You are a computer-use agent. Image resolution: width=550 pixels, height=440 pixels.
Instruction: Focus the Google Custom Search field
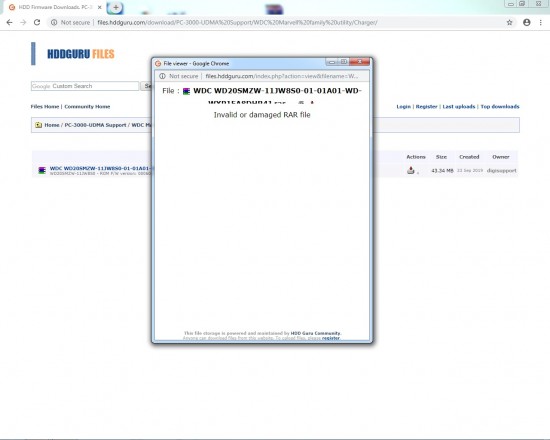point(85,86)
